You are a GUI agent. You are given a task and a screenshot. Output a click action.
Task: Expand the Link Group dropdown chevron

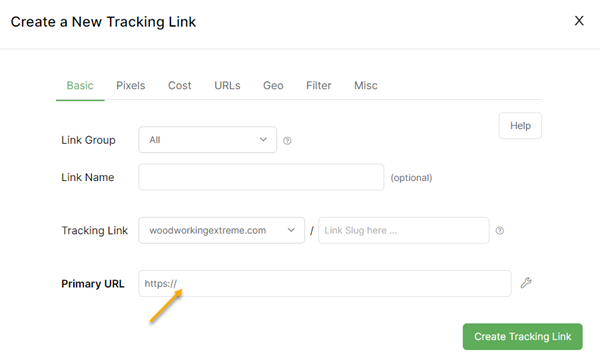coord(263,140)
